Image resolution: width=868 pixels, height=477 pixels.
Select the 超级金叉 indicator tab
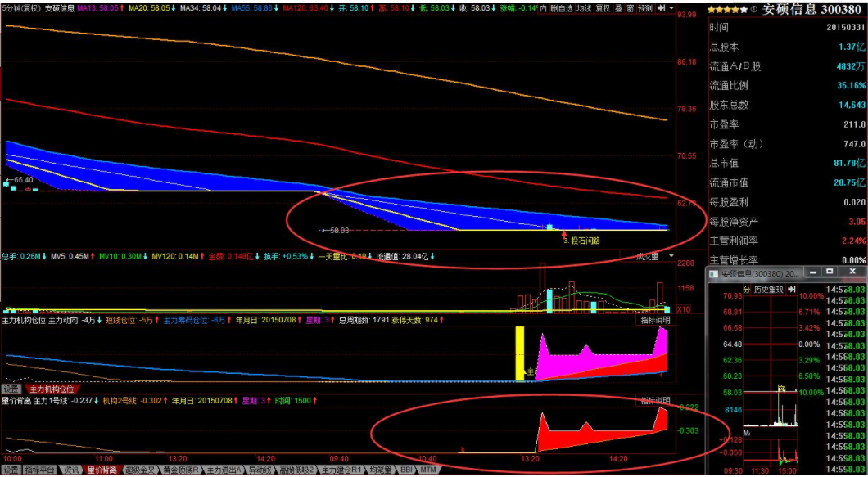click(139, 470)
